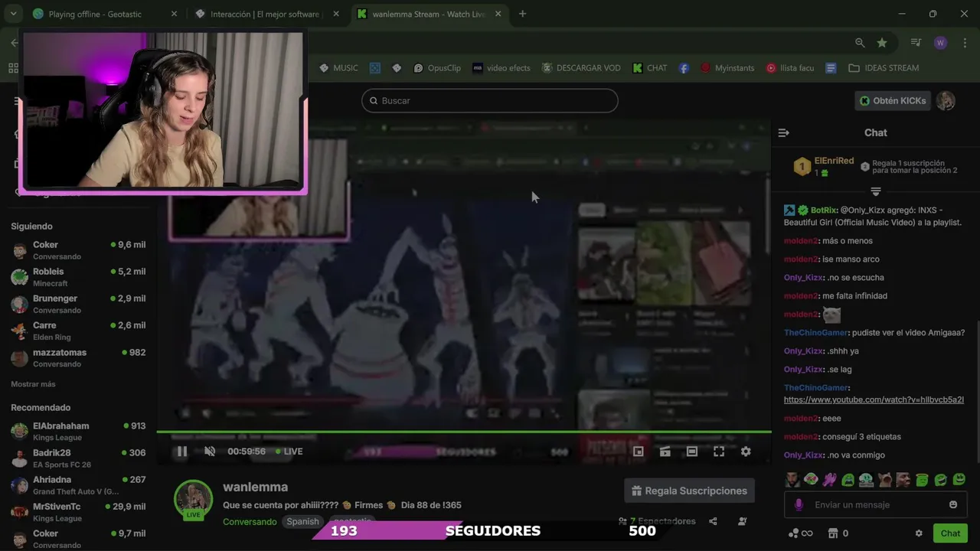Viewport: 980px width, 551px height.
Task: Open Badrik28 EA Sports FC channel
Action: coord(78,458)
